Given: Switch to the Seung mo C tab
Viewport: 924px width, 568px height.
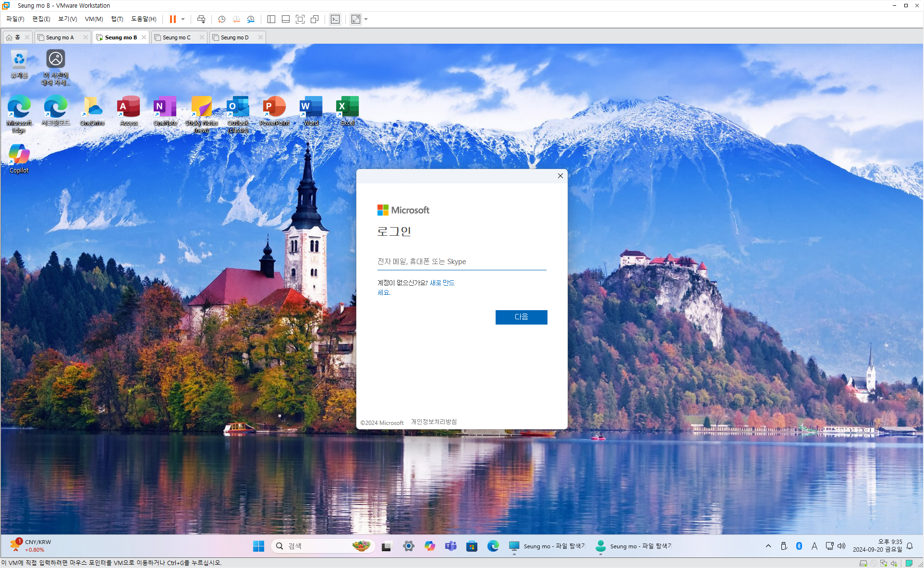Looking at the screenshot, I should pos(177,37).
